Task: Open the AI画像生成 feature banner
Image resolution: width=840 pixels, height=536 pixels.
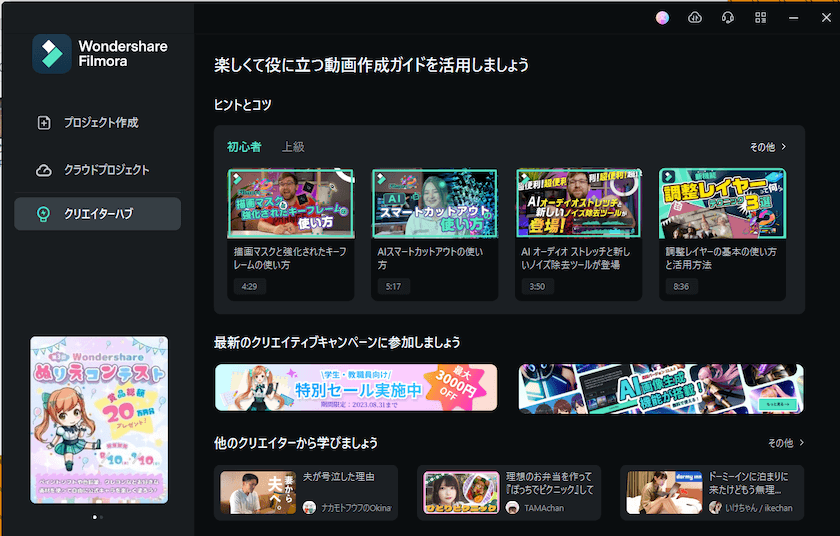Action: (x=661, y=387)
